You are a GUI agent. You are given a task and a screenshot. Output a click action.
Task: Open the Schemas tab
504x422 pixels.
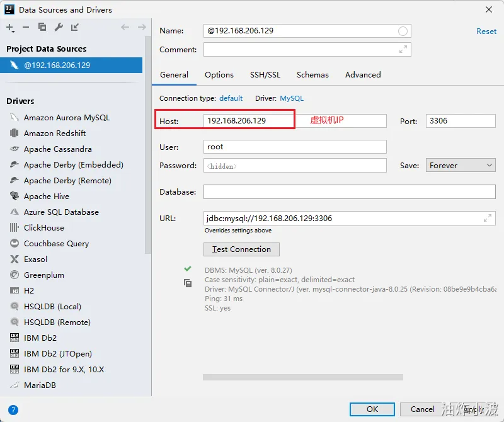point(312,74)
